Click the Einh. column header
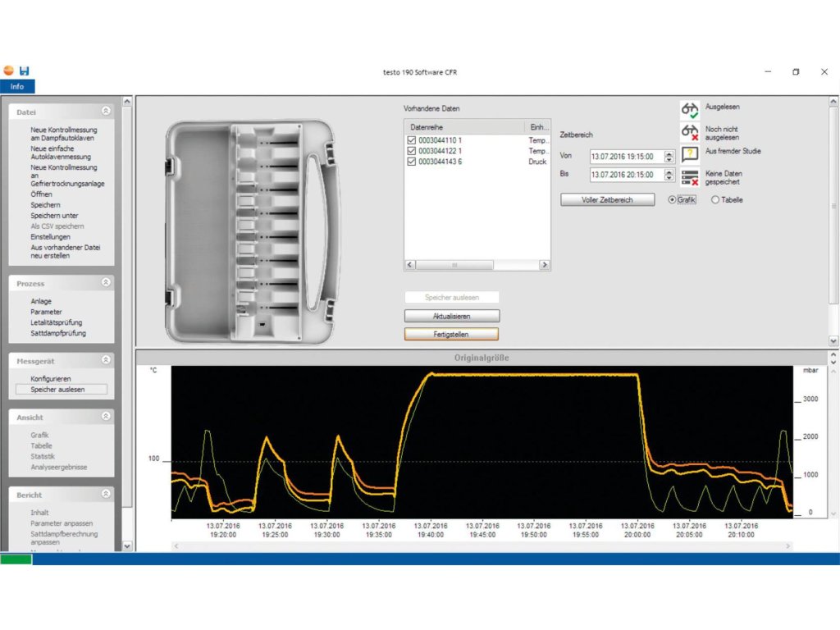The image size is (840, 630). (x=537, y=127)
